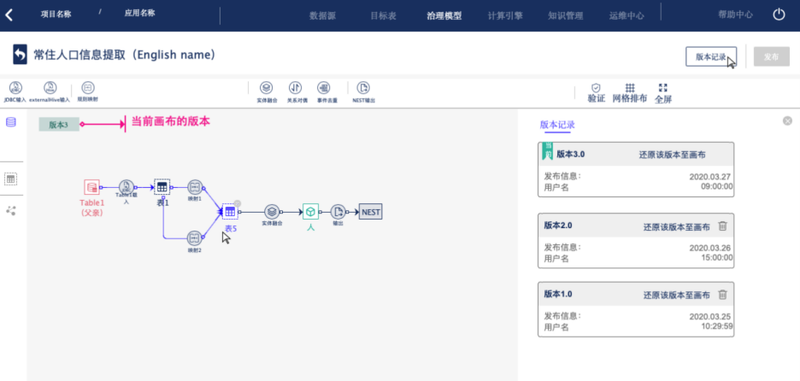The image size is (800, 381).
Task: Click the 全屏 fullscreen icon
Action: click(x=663, y=88)
